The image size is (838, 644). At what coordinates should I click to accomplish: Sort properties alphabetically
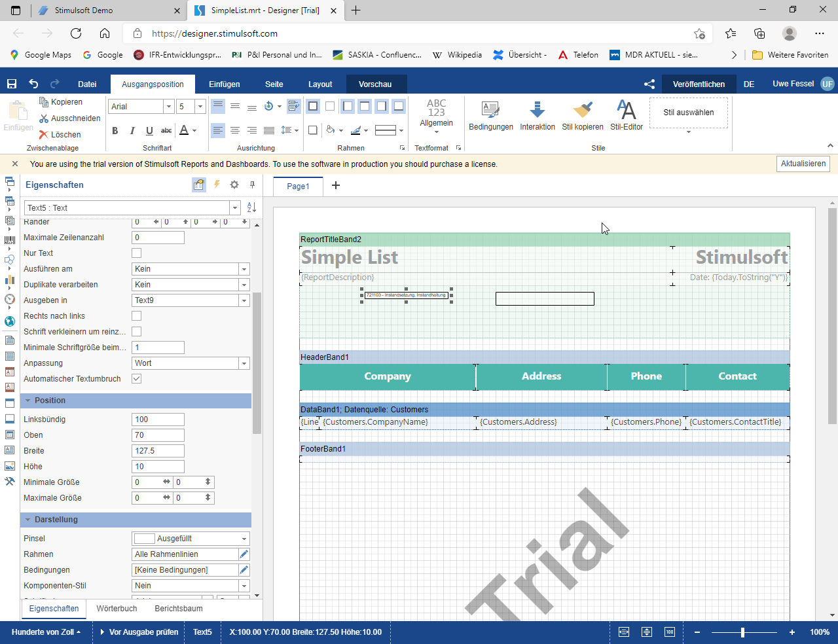pyautogui.click(x=251, y=207)
